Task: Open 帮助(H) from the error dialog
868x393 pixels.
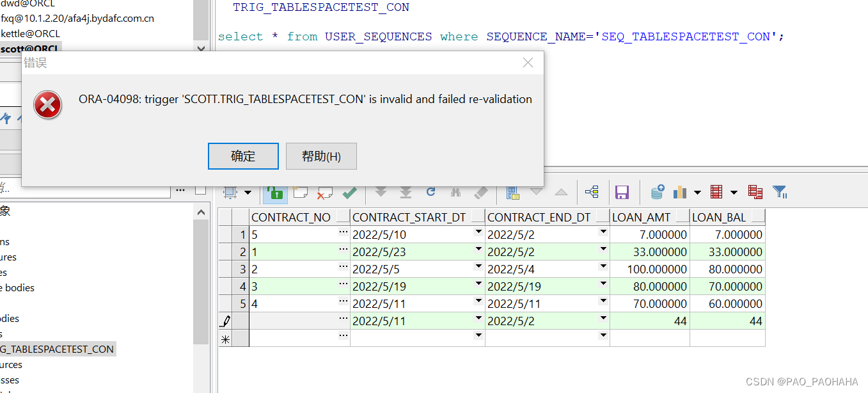Action: point(321,156)
